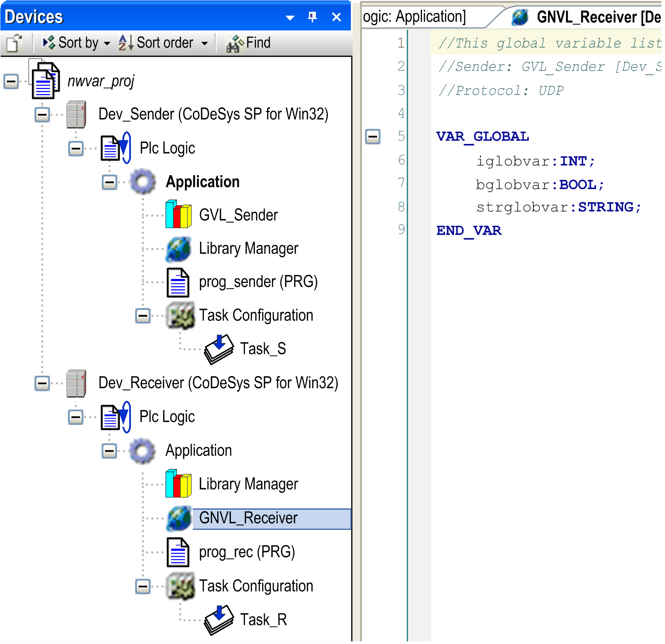This screenshot has width=665, height=644.
Task: Switch to the GNVL_Receiver editor tab
Action: [593, 16]
